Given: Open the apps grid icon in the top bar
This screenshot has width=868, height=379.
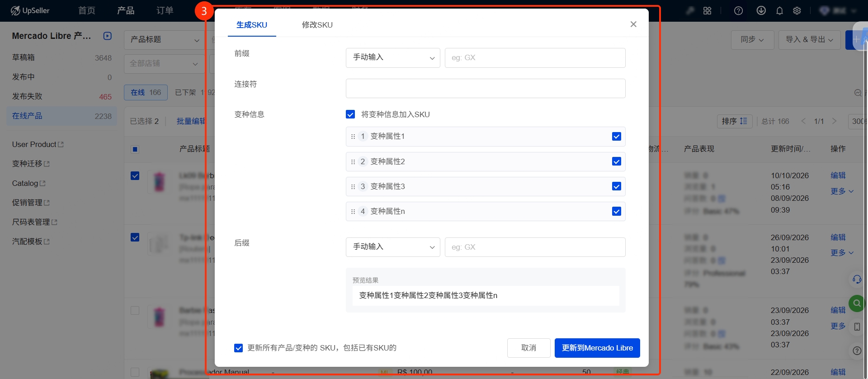Looking at the screenshot, I should (x=708, y=10).
